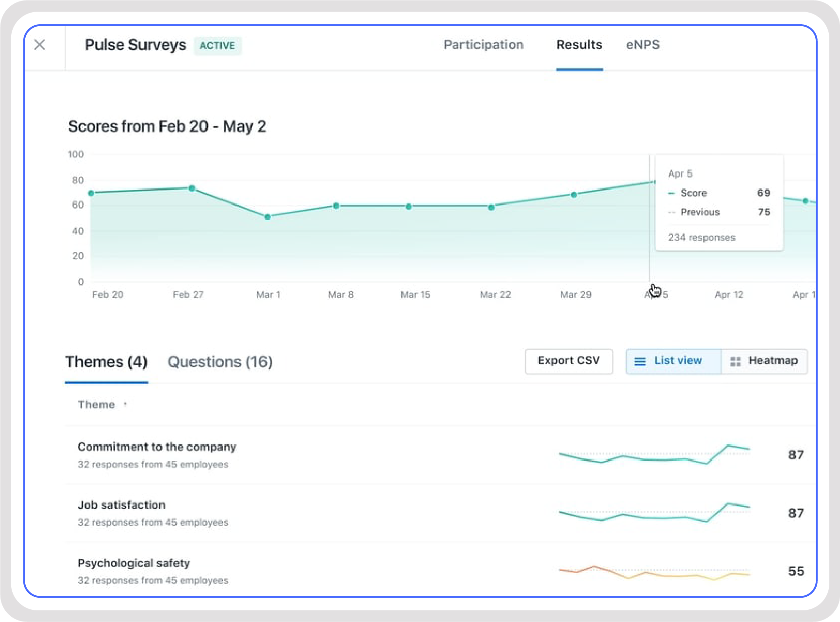Click the Feb 27 data point on chart

[192, 188]
